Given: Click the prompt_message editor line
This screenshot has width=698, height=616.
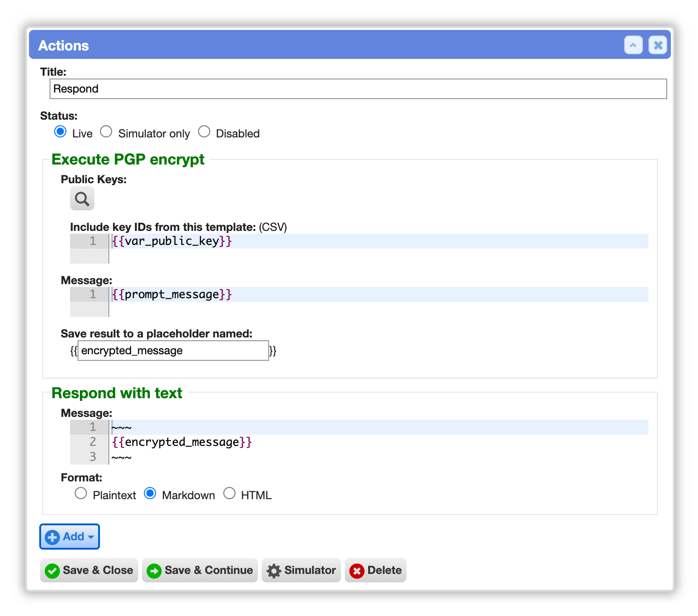Looking at the screenshot, I should (x=379, y=294).
